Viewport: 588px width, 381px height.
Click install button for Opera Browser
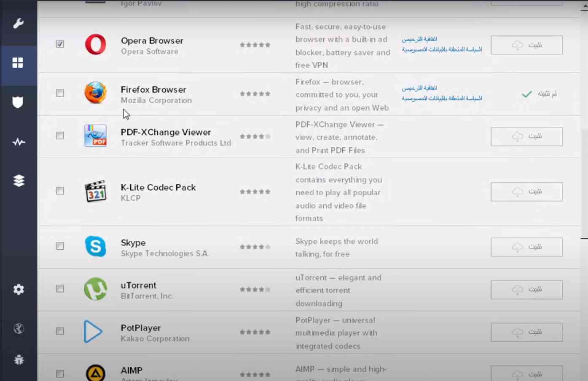526,45
